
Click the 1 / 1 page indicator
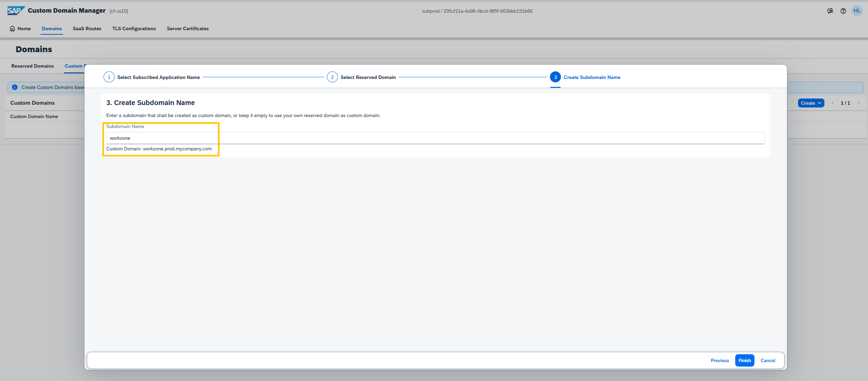pos(845,103)
